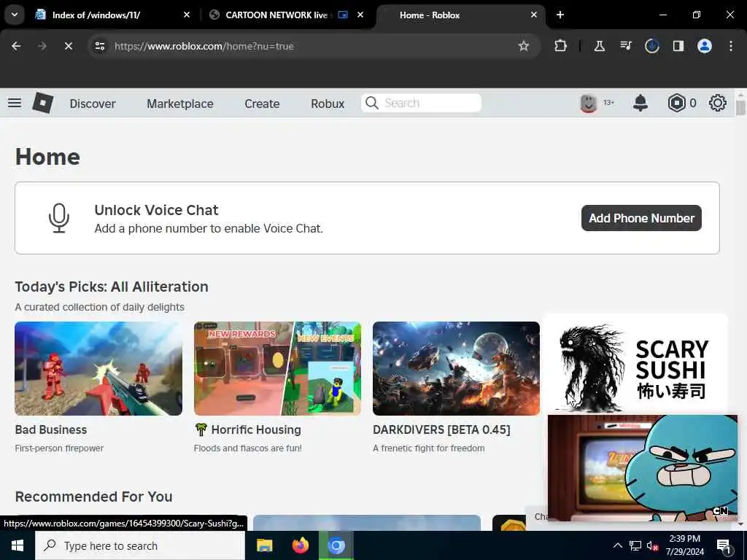Switch to the Index of /windows/11/ tab
Viewport: 747px width, 560px height.
tap(96, 15)
